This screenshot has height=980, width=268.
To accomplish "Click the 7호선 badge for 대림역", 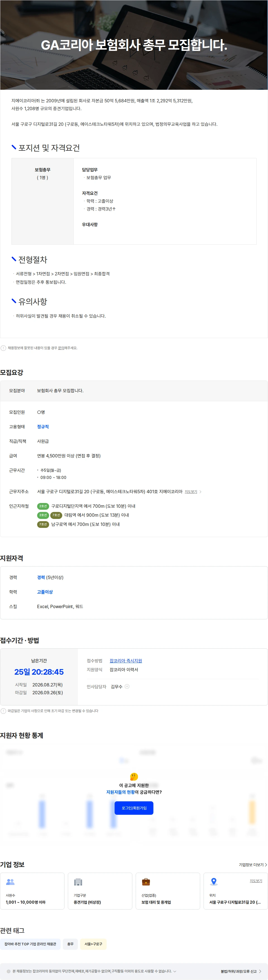I will pyautogui.click(x=56, y=515).
